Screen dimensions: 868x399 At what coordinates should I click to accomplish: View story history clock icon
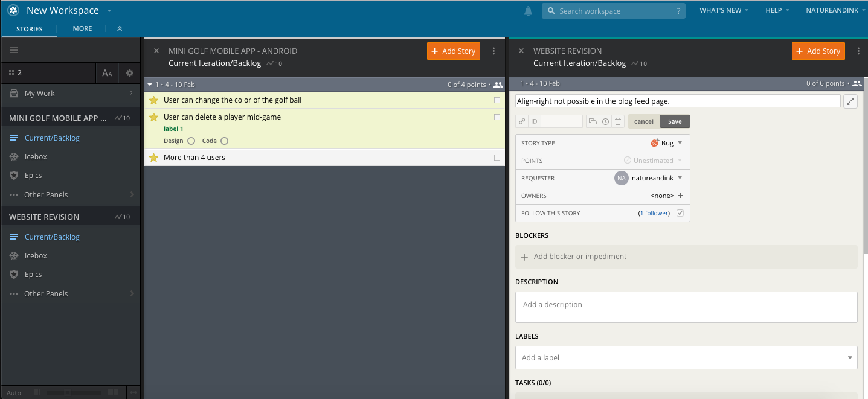[x=605, y=121]
